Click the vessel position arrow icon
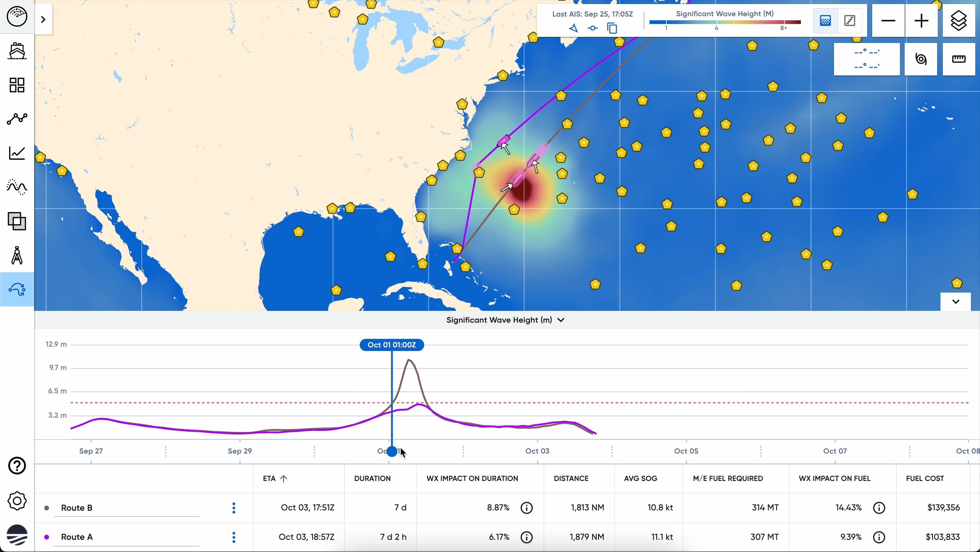 click(573, 28)
